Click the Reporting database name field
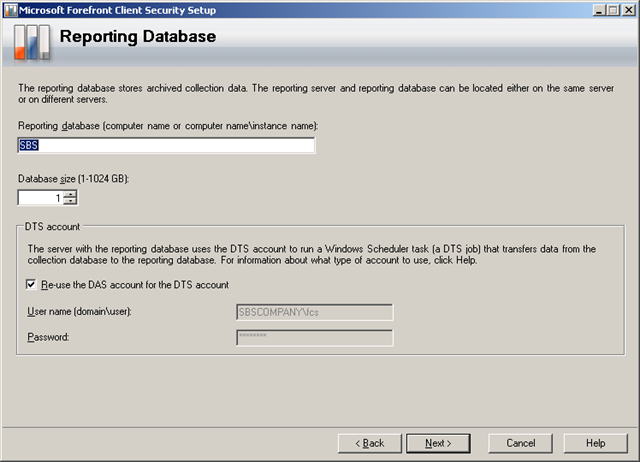The height and width of the screenshot is (462, 640). click(x=166, y=145)
